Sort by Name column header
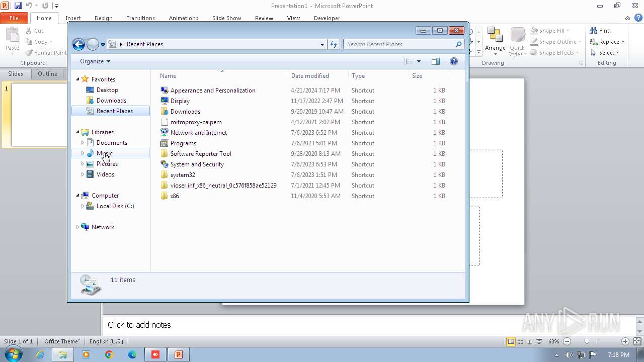Image resolution: width=644 pixels, height=362 pixels. pos(221,76)
